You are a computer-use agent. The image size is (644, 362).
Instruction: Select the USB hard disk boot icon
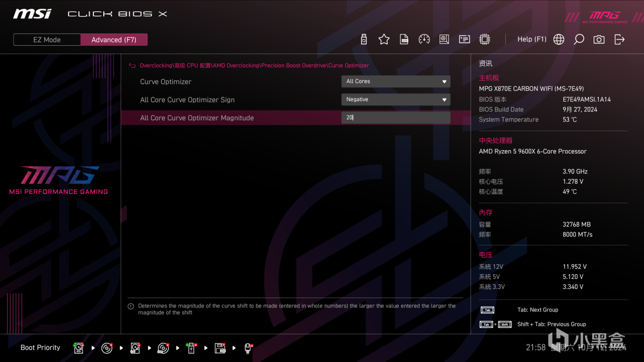(135, 348)
